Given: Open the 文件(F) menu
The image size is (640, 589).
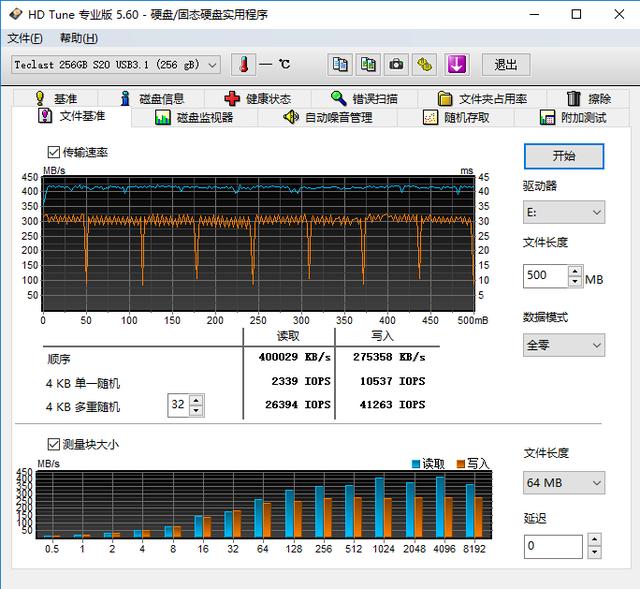Looking at the screenshot, I should pos(25,38).
